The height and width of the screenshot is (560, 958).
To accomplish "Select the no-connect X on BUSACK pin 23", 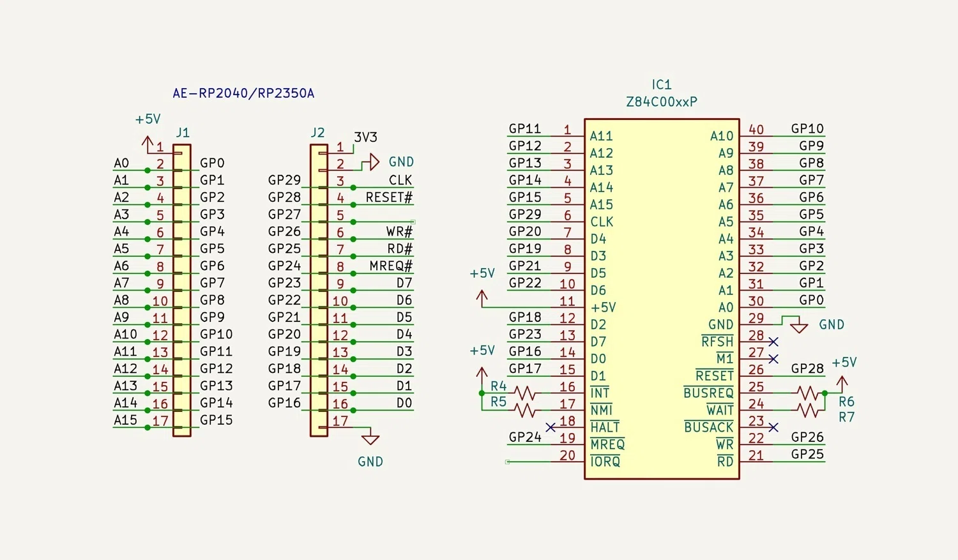I will click(x=773, y=427).
